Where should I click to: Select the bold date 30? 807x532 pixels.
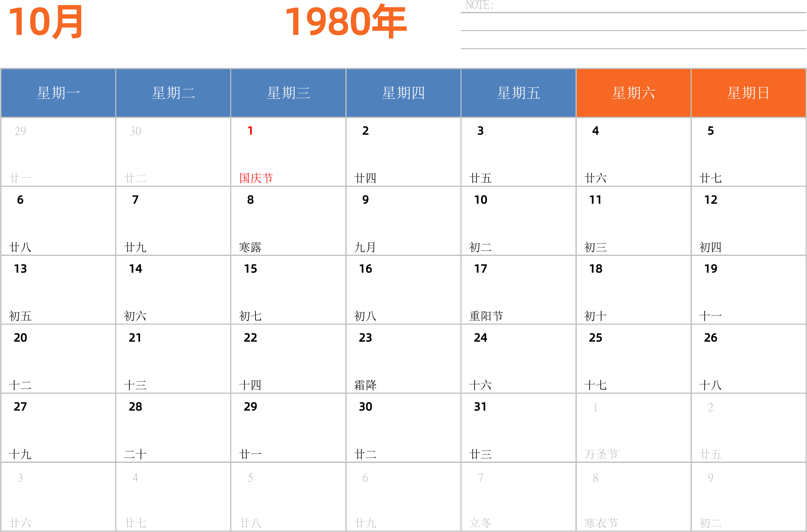coord(365,407)
